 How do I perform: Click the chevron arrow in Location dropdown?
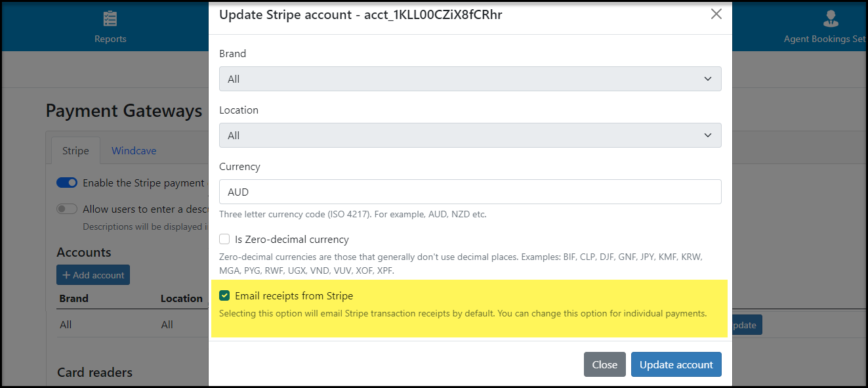(x=708, y=135)
